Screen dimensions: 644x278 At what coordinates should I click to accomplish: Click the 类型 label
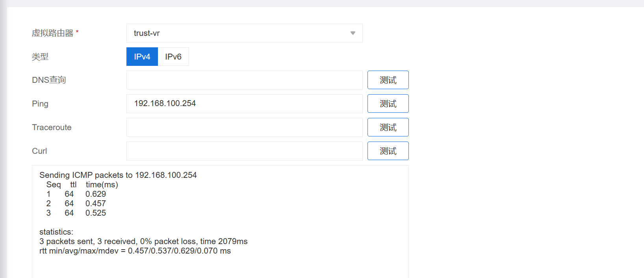coord(40,57)
